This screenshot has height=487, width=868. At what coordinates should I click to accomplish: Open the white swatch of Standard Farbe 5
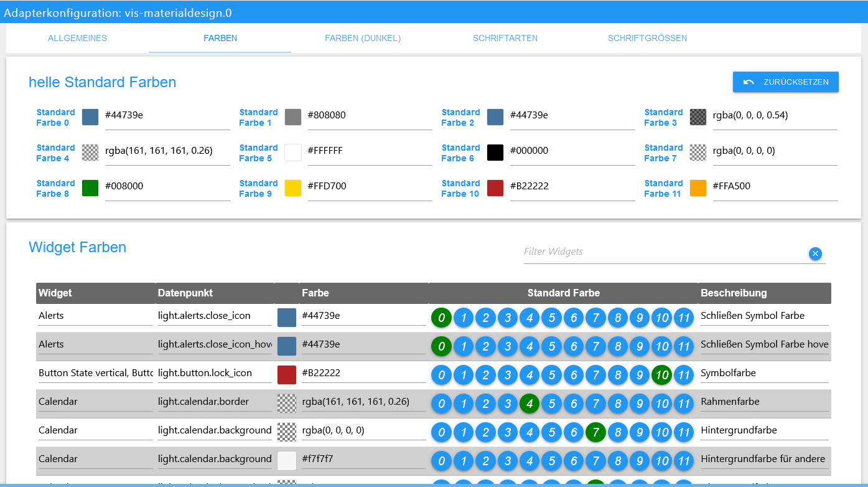(293, 153)
